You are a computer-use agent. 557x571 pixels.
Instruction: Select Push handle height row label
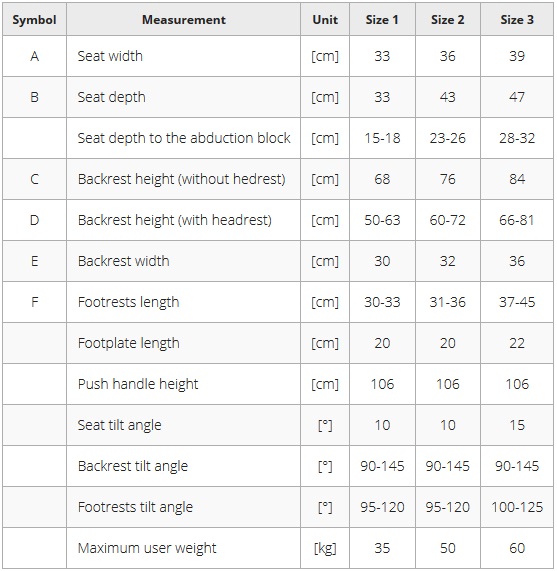pyautogui.click(x=138, y=384)
